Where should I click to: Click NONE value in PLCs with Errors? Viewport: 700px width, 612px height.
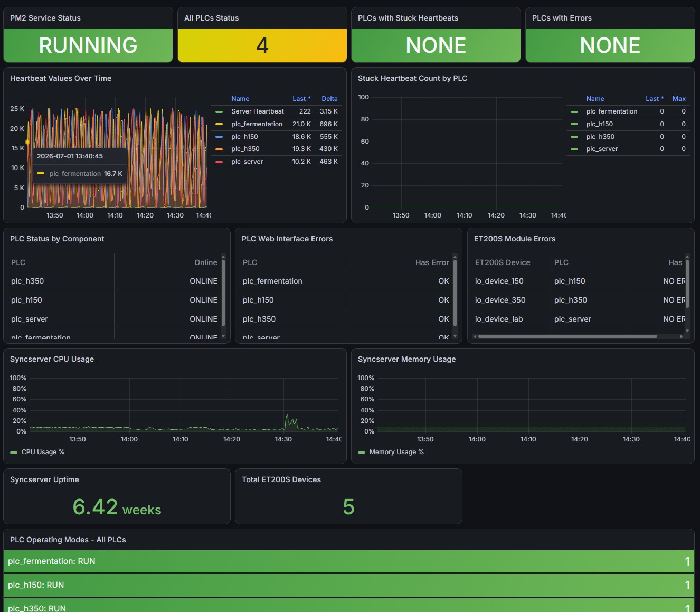click(610, 45)
